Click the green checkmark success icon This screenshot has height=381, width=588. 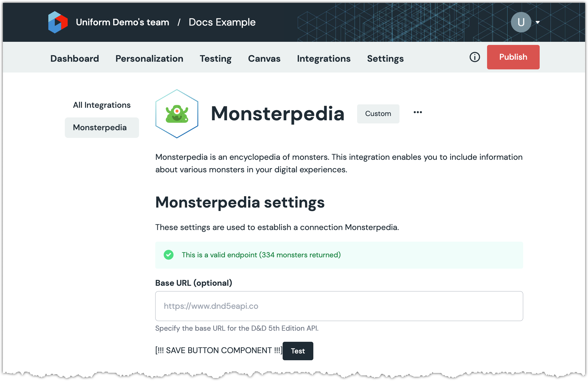[x=169, y=255]
